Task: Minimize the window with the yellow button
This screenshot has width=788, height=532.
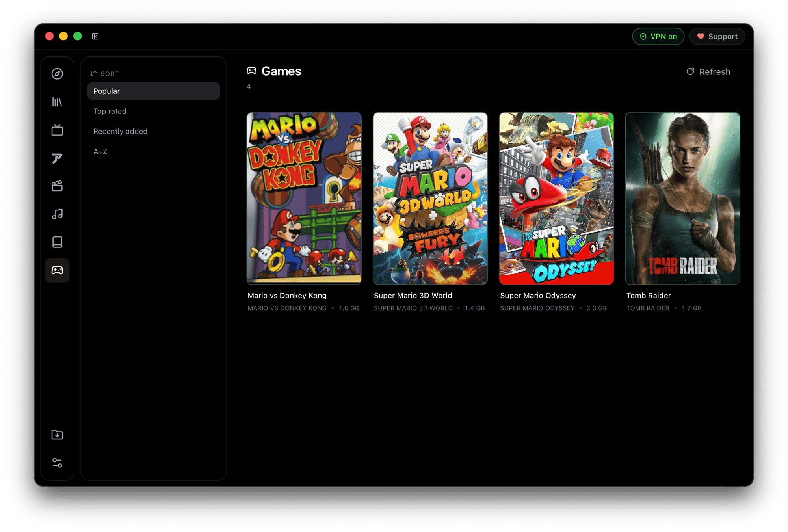Action: pos(63,36)
